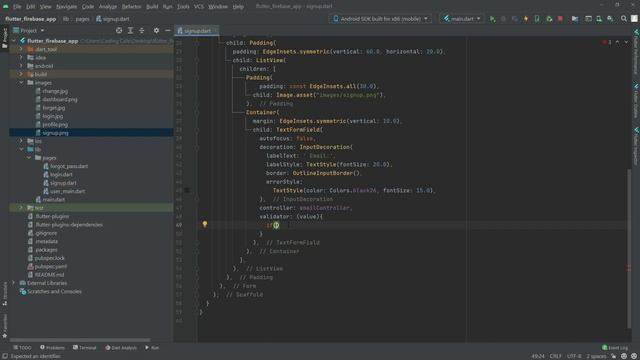Expand the .dart_tool folder
The image size is (640, 360).
[x=21, y=49]
